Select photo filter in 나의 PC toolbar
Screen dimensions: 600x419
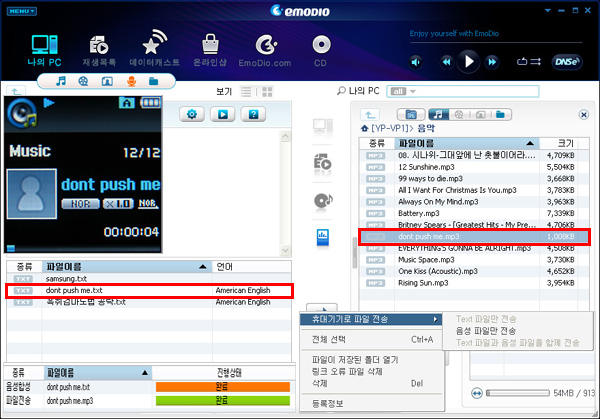[x=107, y=81]
